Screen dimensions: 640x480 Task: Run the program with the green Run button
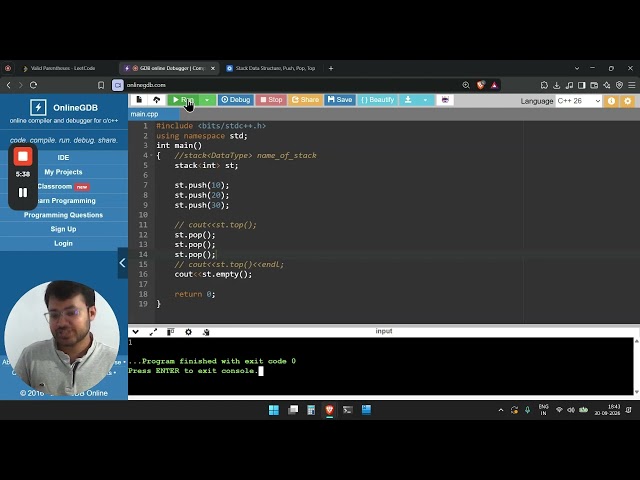click(x=183, y=100)
